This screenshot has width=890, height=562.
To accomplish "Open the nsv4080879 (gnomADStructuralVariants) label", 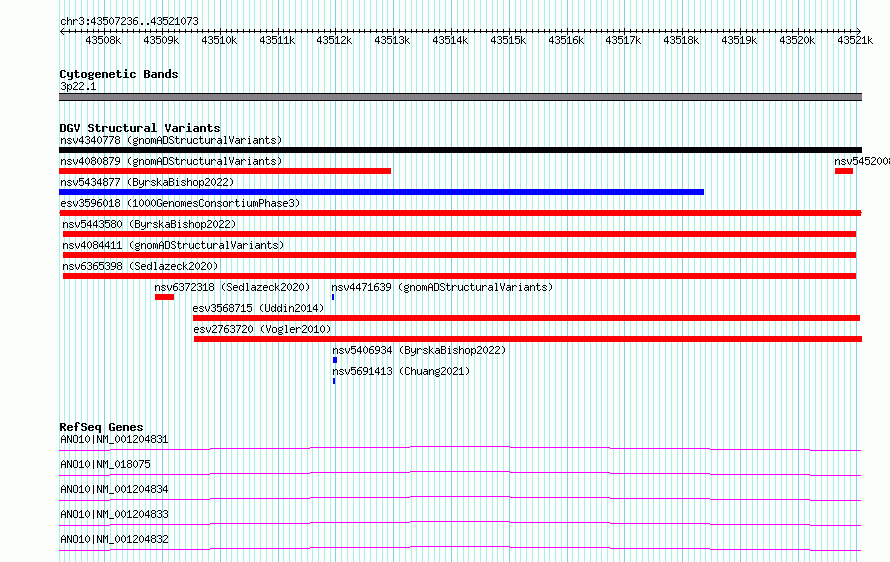I will (171, 161).
